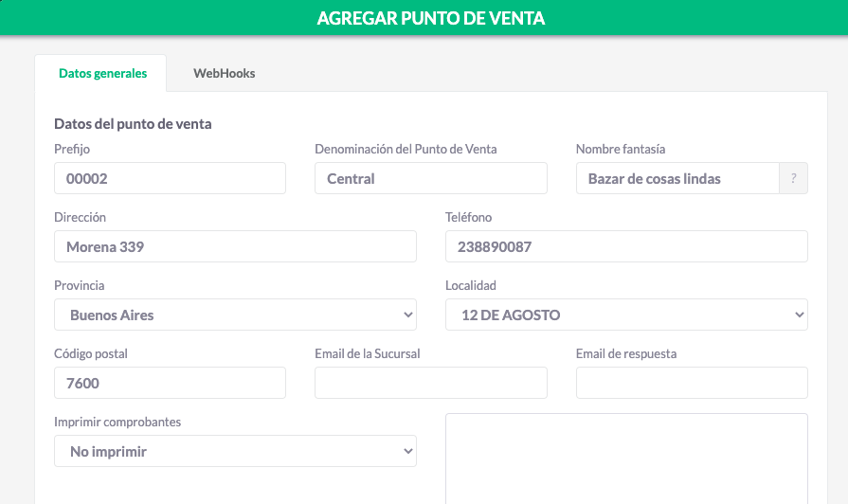Viewport: 848px width, 504px height.
Task: Select the Dirección field containing Morena 339
Action: (235, 246)
